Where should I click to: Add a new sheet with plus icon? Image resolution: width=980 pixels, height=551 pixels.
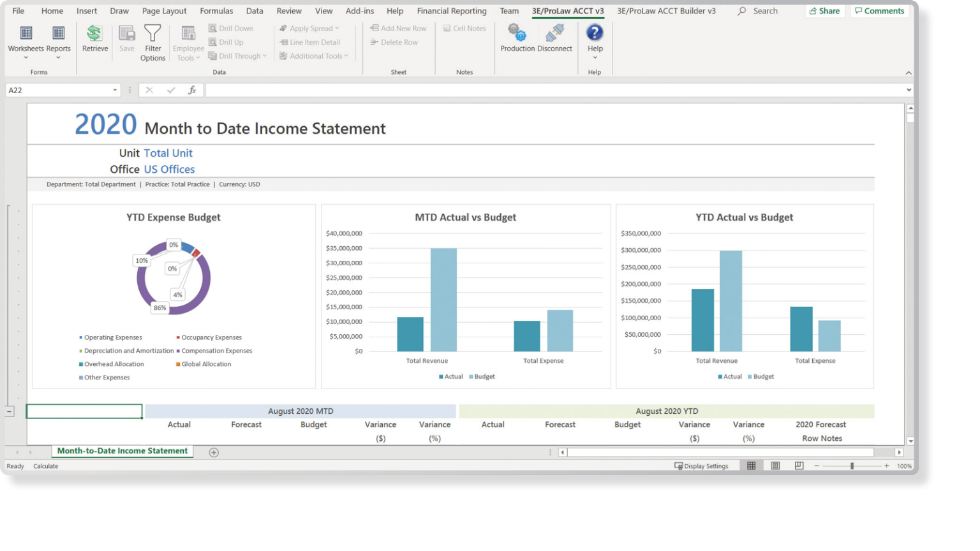(214, 452)
